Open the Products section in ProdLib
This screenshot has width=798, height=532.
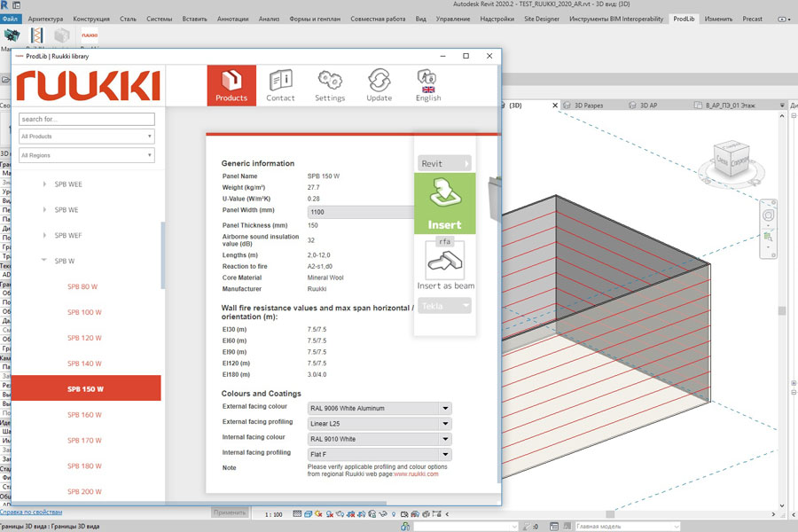pyautogui.click(x=231, y=85)
